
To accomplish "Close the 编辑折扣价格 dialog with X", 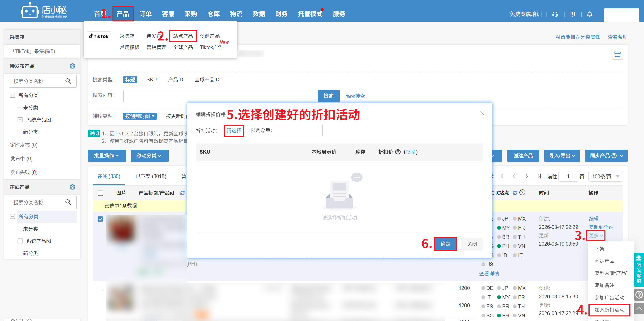I will click(x=482, y=113).
